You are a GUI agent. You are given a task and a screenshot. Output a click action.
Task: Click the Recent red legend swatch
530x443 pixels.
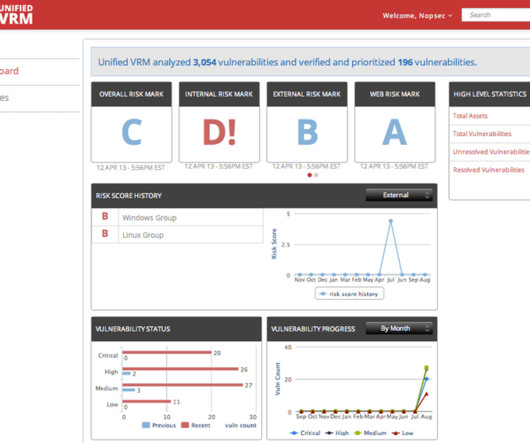(x=185, y=425)
